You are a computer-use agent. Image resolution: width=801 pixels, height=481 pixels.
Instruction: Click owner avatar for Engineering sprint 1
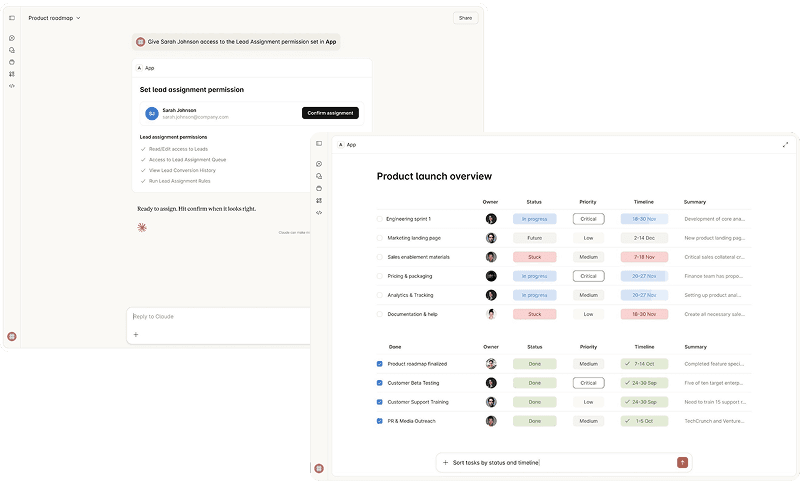pyautogui.click(x=491, y=219)
